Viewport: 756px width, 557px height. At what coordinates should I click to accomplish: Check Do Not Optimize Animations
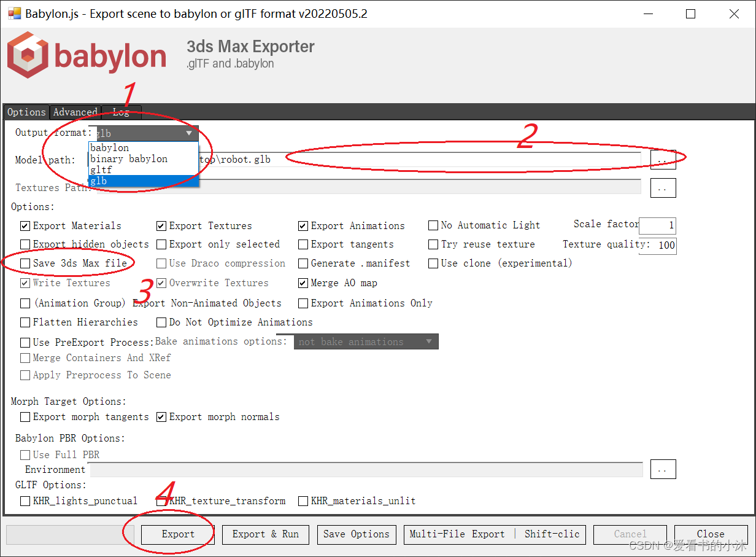click(161, 322)
